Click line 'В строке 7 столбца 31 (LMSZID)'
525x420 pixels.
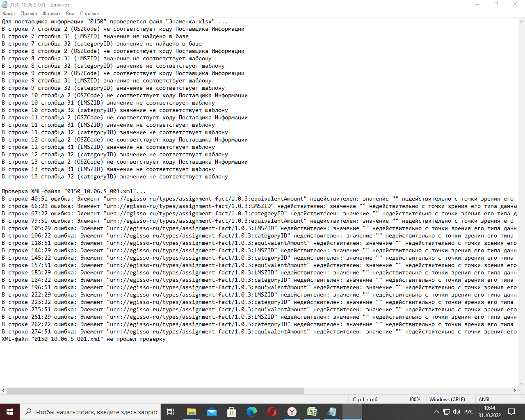[x=95, y=37]
